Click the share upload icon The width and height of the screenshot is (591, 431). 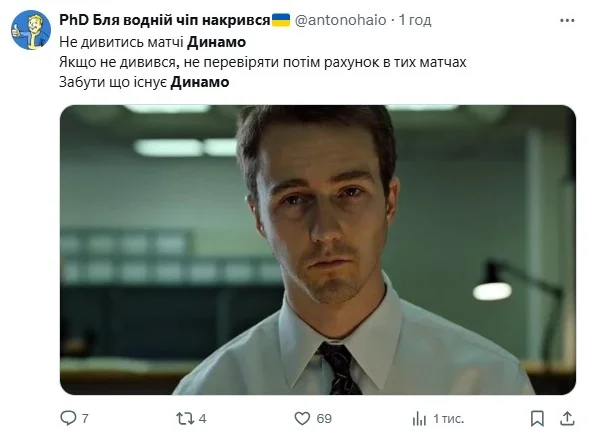[567, 418]
